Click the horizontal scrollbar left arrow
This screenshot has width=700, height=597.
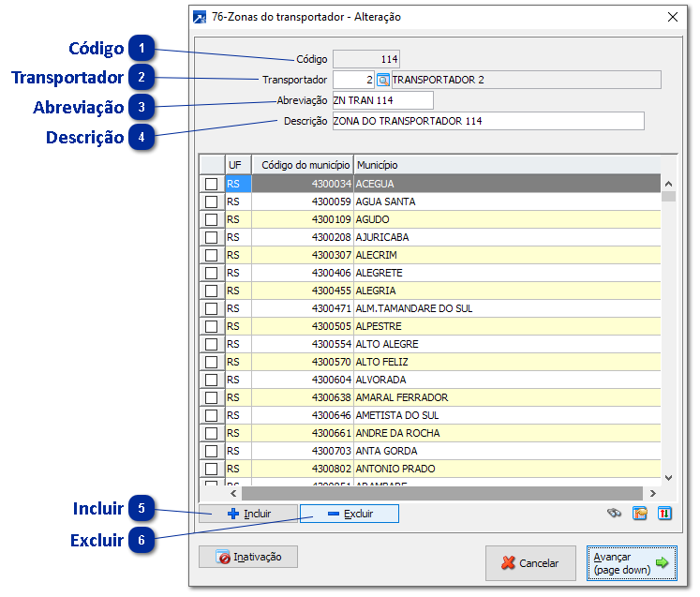click(233, 493)
